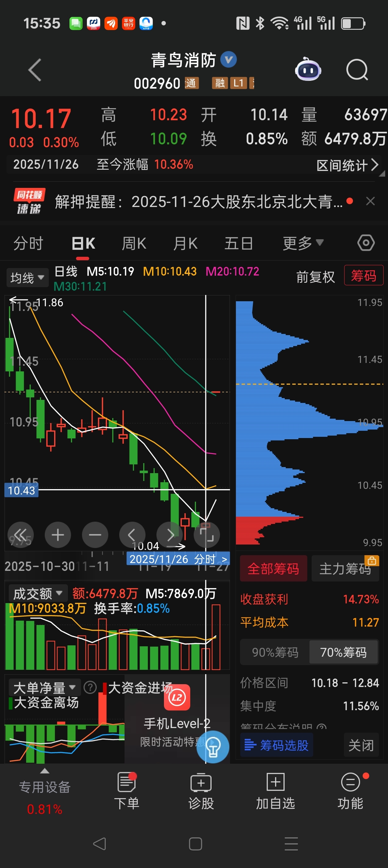
Task: Select 全部筹码 view
Action: click(273, 568)
